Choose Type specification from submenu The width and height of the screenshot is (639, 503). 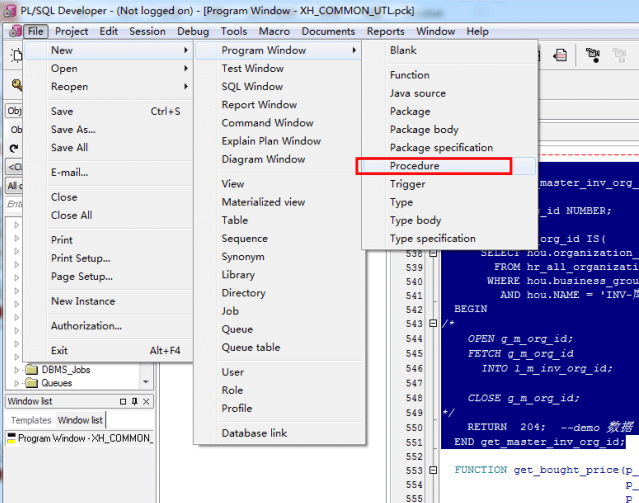(448, 238)
